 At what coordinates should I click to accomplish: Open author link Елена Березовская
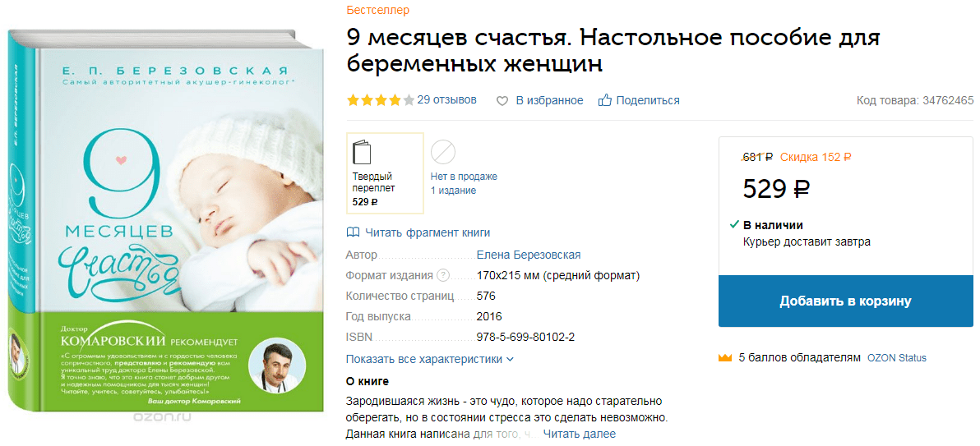click(529, 255)
